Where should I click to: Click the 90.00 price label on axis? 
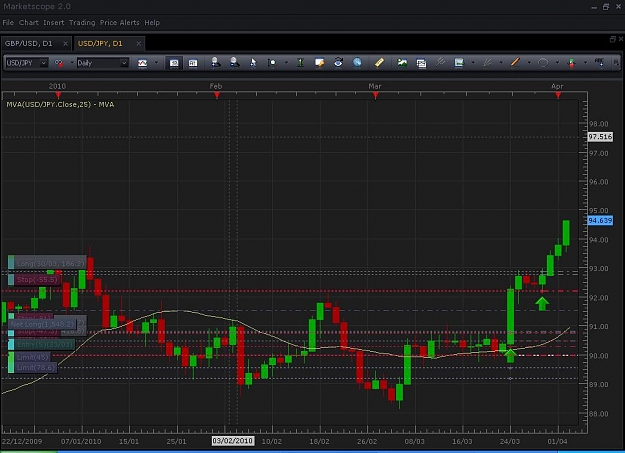tap(599, 356)
